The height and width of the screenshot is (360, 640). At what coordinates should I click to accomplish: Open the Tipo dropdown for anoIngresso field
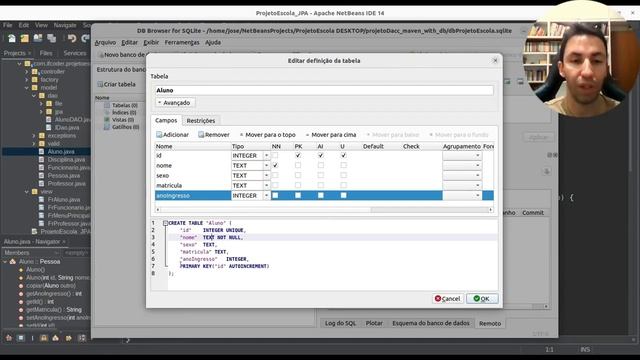(267, 196)
